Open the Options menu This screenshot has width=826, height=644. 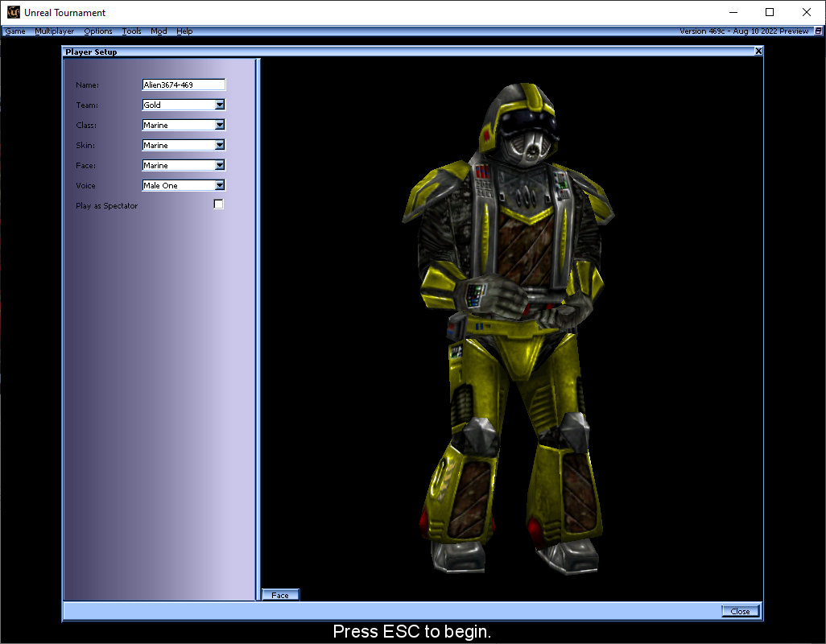point(98,31)
